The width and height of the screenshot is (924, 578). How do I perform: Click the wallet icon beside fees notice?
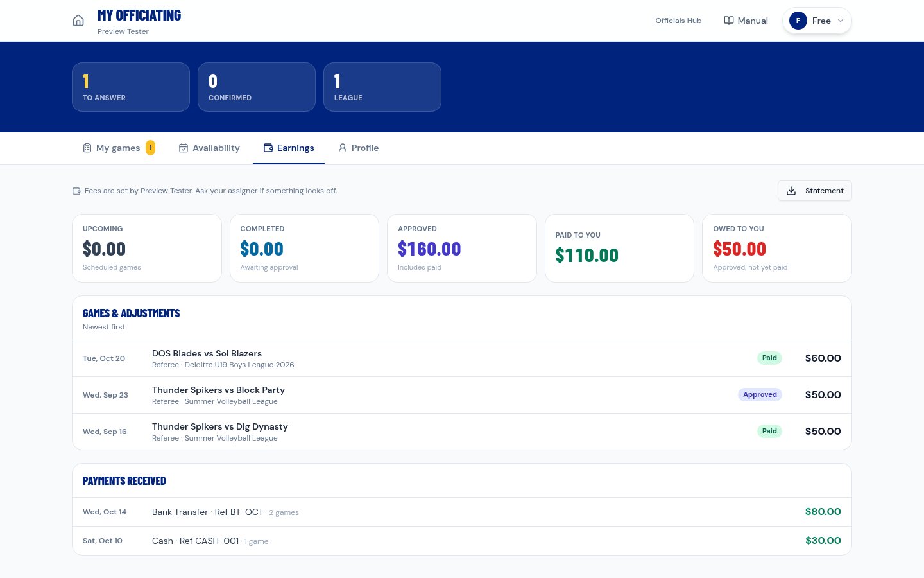pos(76,191)
